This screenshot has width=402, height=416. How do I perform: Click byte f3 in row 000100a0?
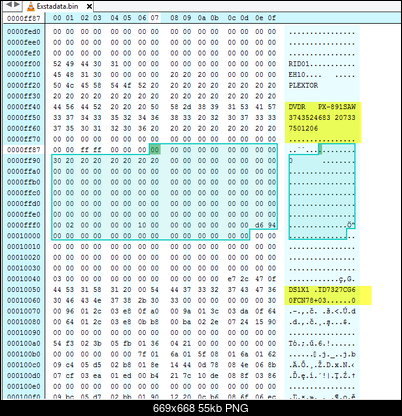click(x=70, y=343)
